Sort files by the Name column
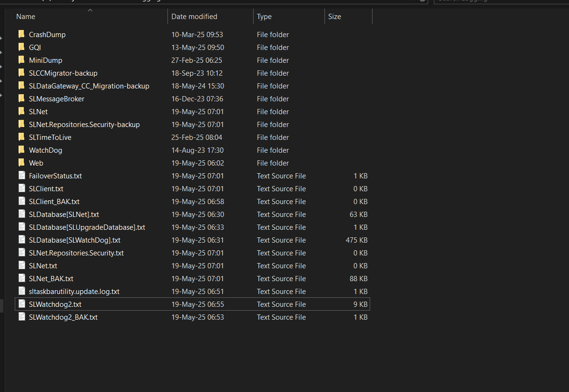The width and height of the screenshot is (569, 392). [x=26, y=17]
